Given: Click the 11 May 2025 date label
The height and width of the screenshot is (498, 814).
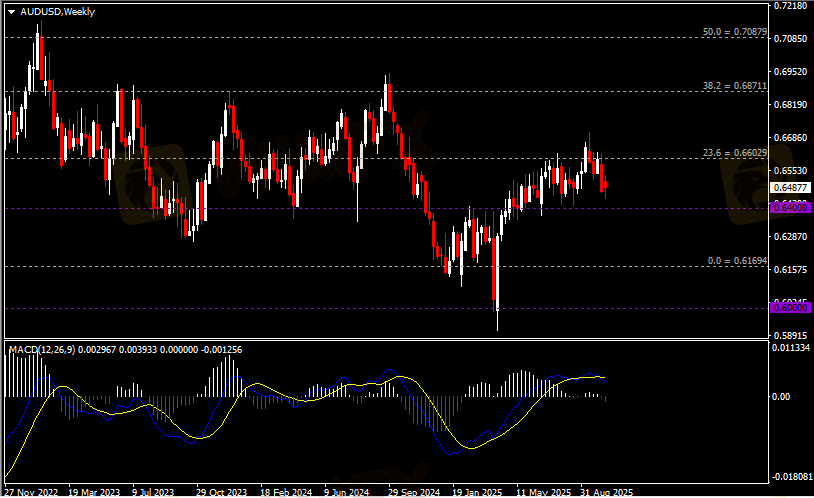Looking at the screenshot, I should coord(541,492).
